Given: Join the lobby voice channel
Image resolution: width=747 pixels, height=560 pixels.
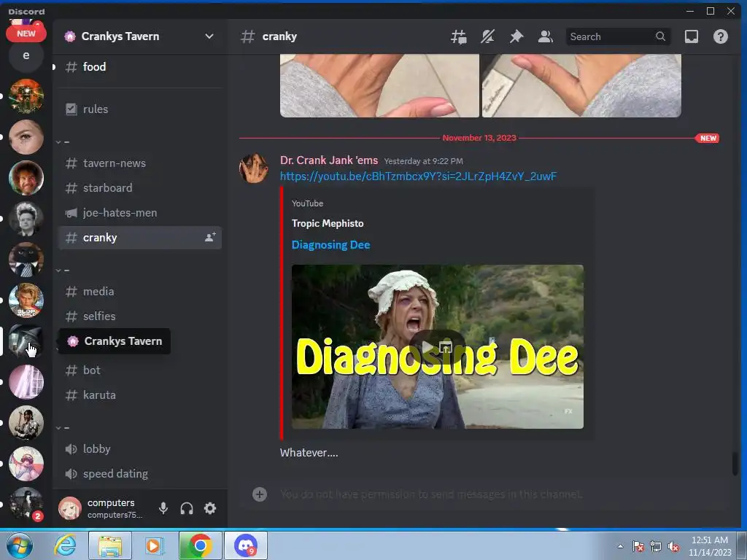Looking at the screenshot, I should (x=139, y=449).
